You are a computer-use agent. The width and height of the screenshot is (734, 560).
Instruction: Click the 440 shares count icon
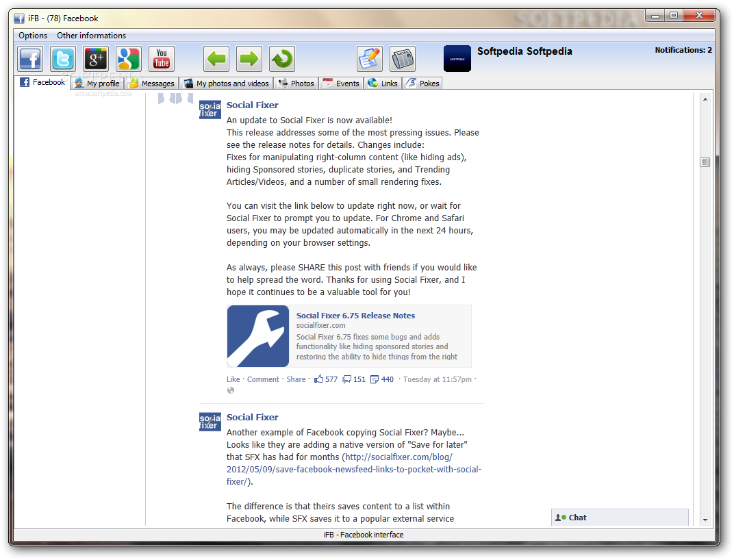382,379
